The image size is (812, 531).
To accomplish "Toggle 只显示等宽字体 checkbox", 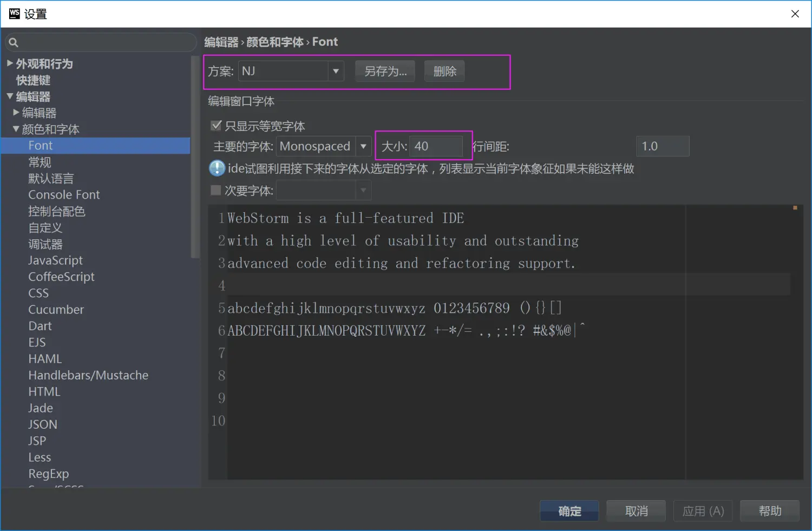I will click(x=216, y=126).
